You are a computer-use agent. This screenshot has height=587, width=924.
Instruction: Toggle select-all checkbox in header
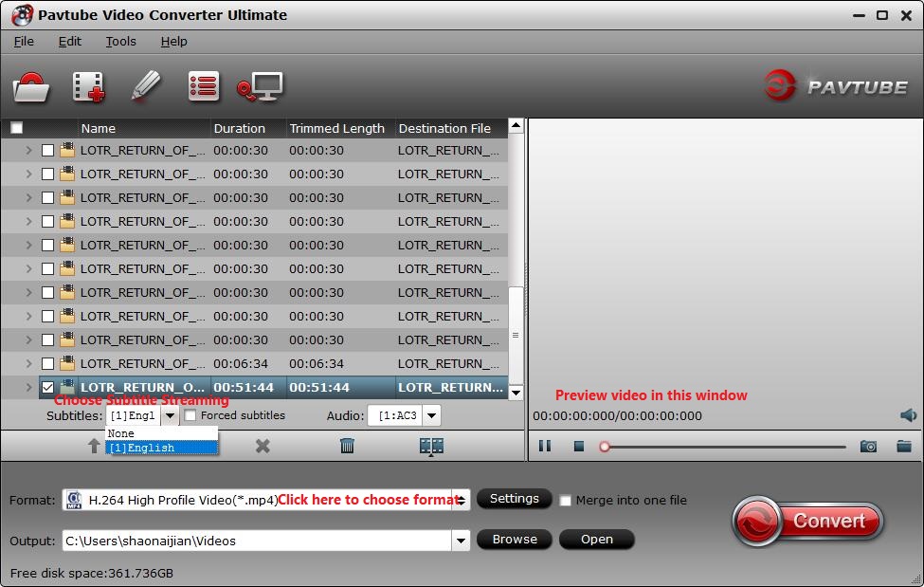pos(17,128)
